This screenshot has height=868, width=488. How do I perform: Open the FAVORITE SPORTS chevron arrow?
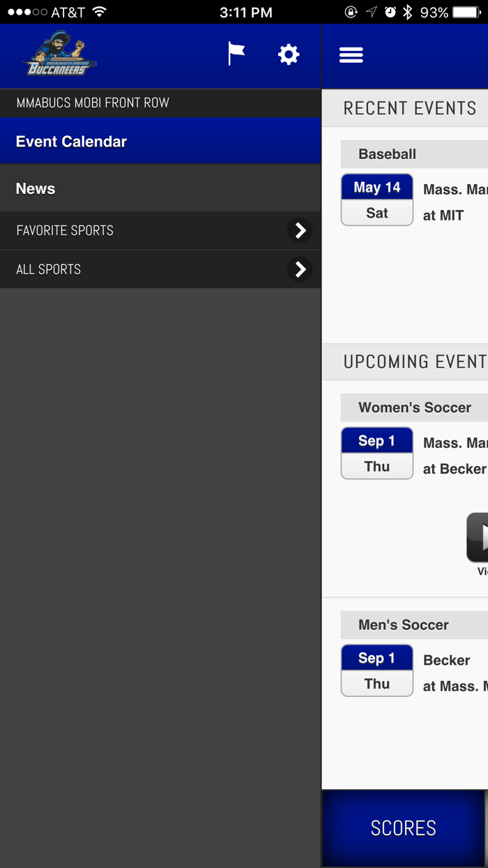(300, 231)
